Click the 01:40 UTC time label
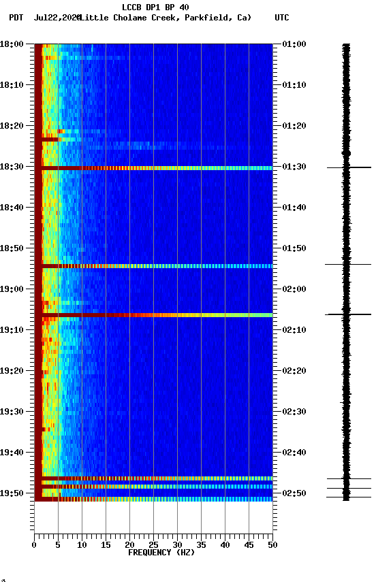The image size is (376, 588). pos(294,208)
